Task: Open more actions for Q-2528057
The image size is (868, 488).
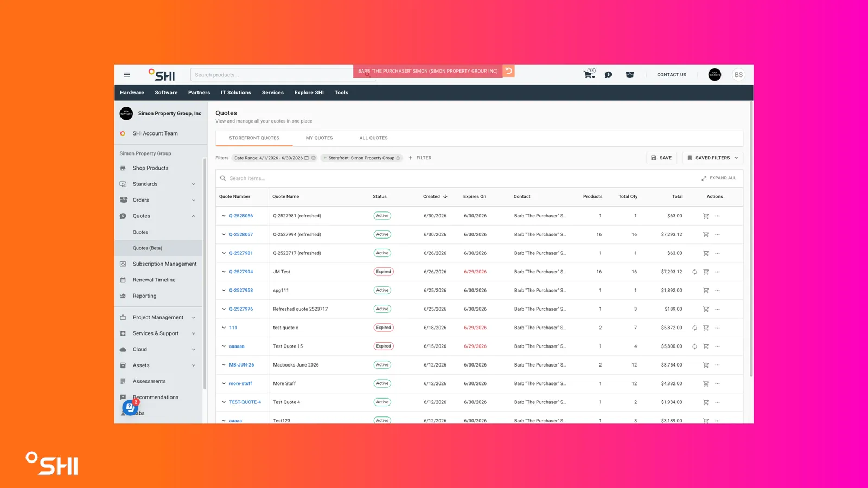Action: tap(718, 235)
